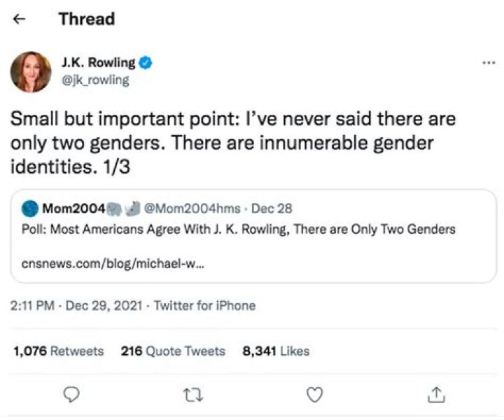View the list of 1,076 Retweets
Viewport: 504px width, 420px height.
pyautogui.click(x=59, y=351)
